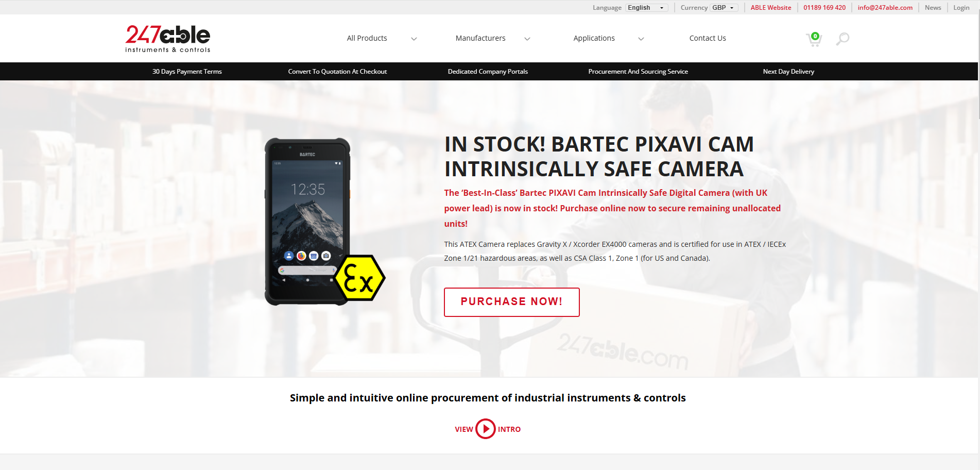This screenshot has height=470, width=980.
Task: Open the ABLE Website link
Action: [771, 8]
